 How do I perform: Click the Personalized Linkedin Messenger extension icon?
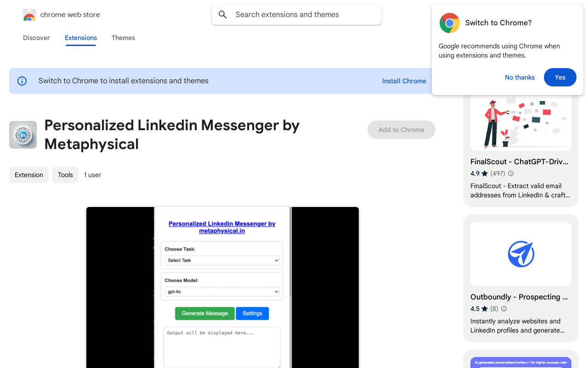[x=23, y=135]
